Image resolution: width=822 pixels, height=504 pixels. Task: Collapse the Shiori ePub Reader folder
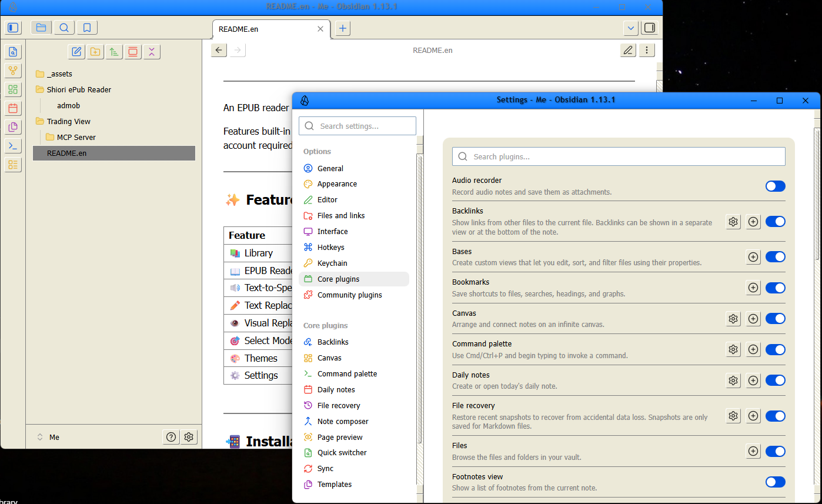click(113, 90)
